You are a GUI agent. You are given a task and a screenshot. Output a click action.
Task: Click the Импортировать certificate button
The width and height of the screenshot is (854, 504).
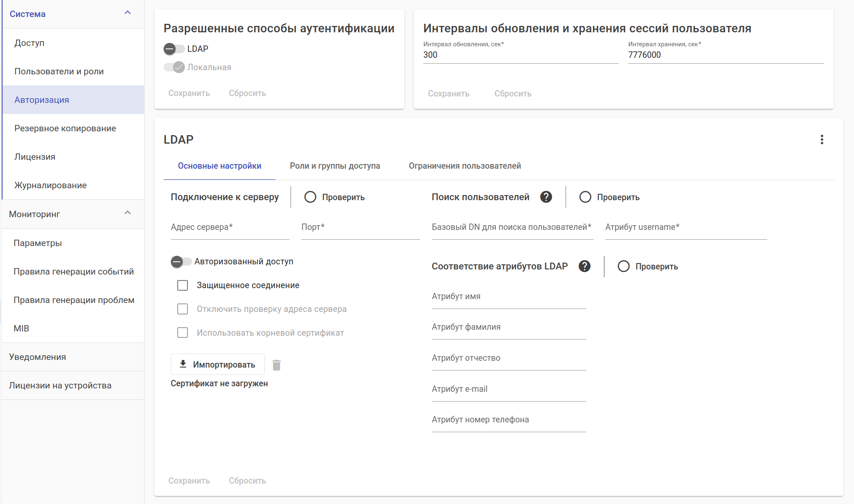(218, 365)
